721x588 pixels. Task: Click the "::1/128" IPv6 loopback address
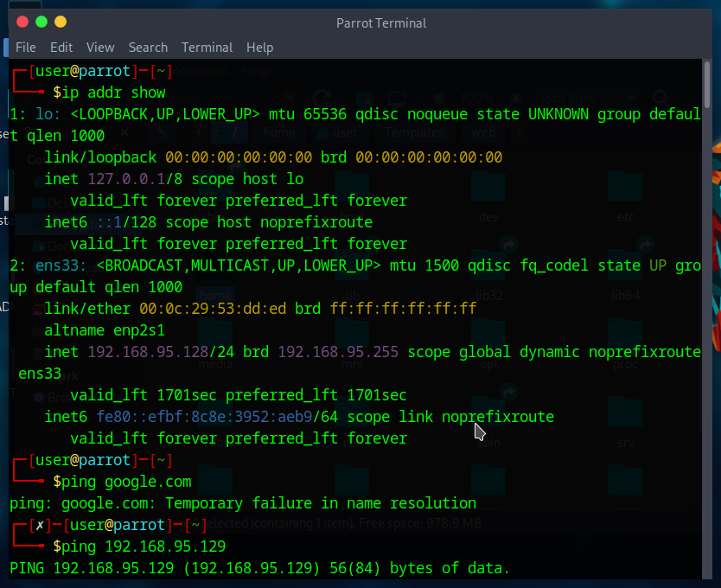click(126, 222)
